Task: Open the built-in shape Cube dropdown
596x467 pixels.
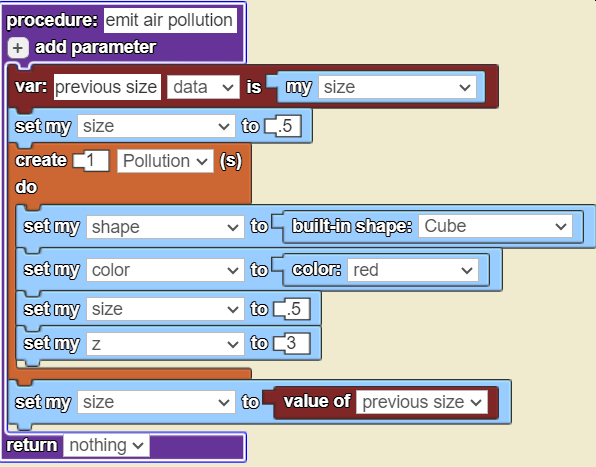Action: click(495, 226)
